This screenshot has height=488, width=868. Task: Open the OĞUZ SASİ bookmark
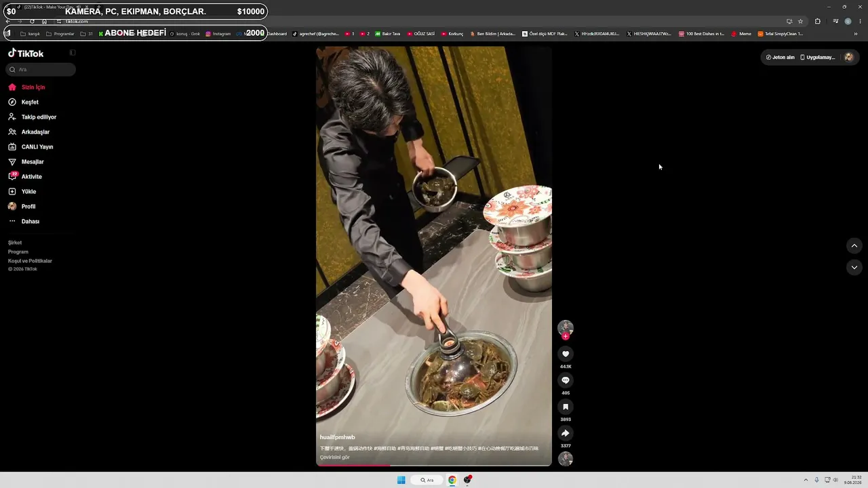[x=421, y=34]
